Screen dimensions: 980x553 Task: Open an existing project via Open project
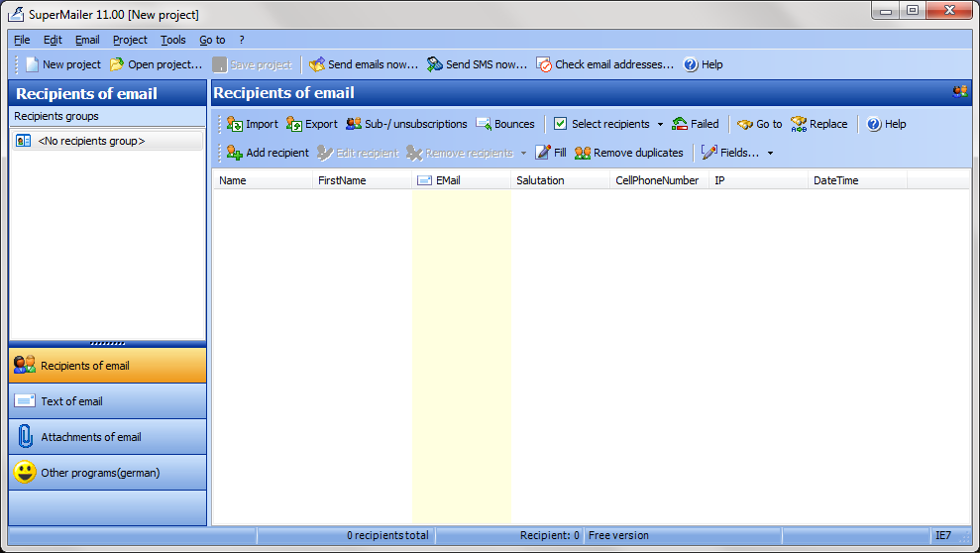(156, 64)
